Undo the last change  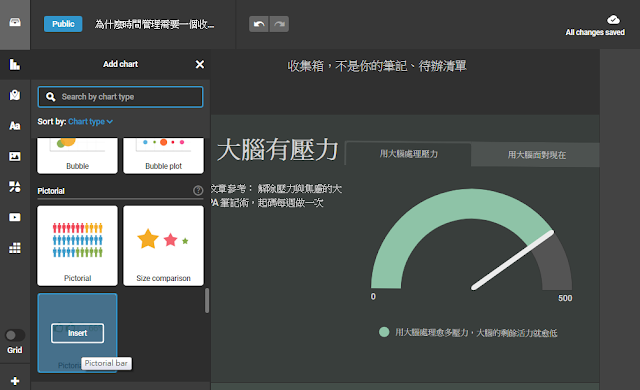click(258, 24)
